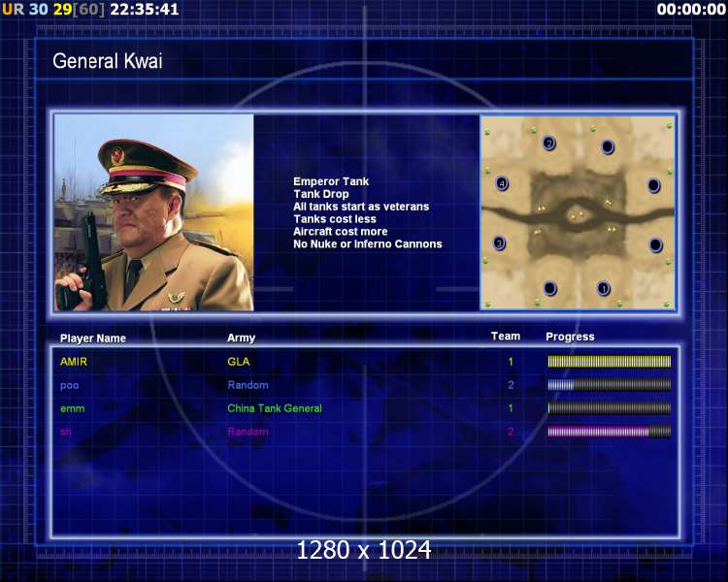
Task: Click the supply marker at the minimap center
Action: point(577,215)
